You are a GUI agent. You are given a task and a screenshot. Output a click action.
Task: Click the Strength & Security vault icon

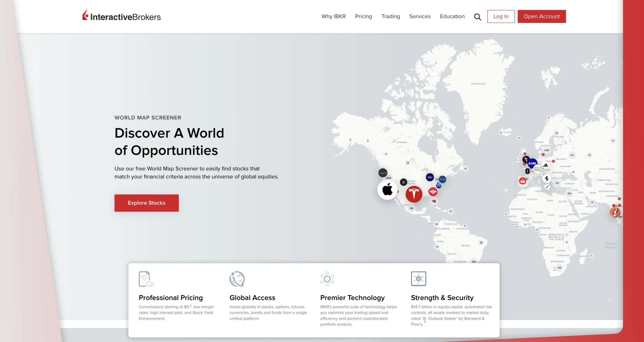pos(419,279)
